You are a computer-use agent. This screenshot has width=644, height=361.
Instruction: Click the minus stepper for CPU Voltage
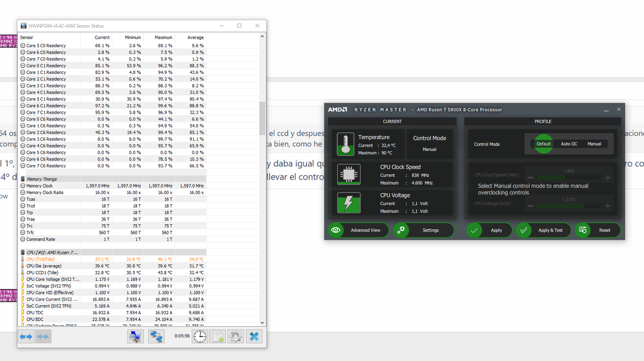coord(530,206)
